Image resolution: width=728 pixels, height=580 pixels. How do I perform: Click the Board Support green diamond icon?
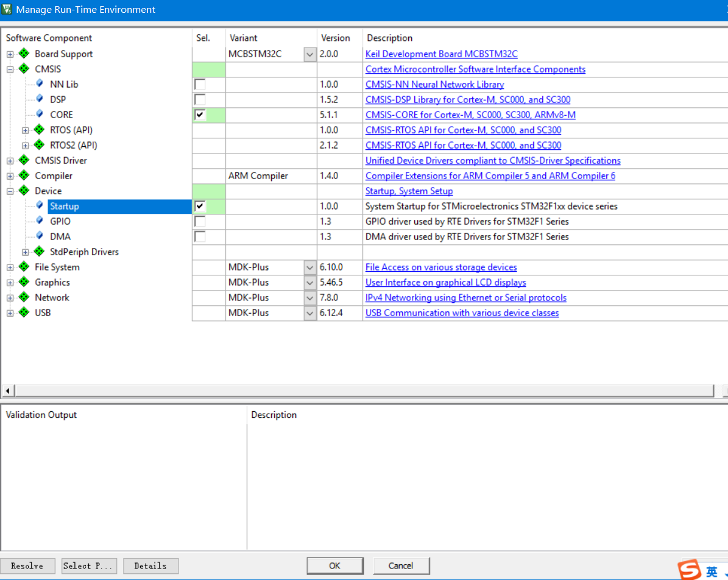(x=24, y=54)
